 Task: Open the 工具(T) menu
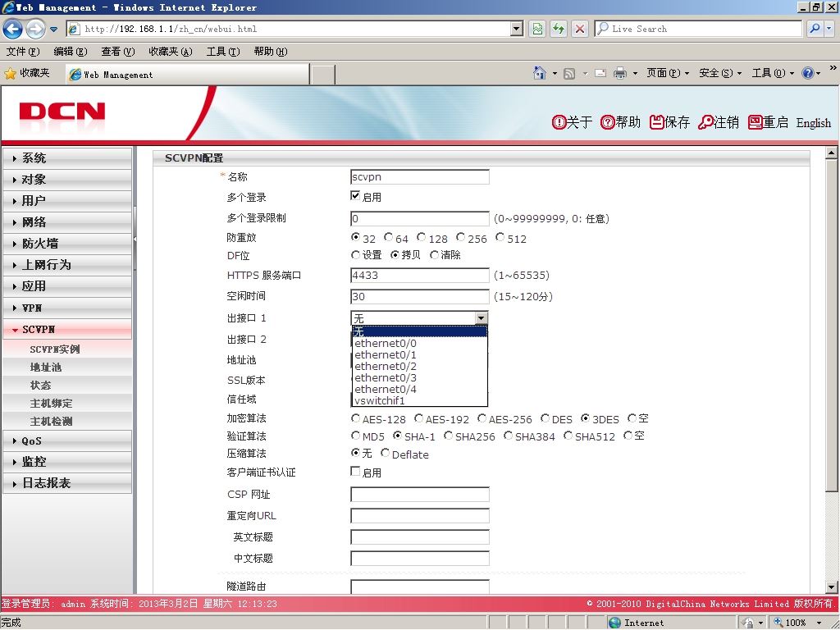[x=223, y=52]
